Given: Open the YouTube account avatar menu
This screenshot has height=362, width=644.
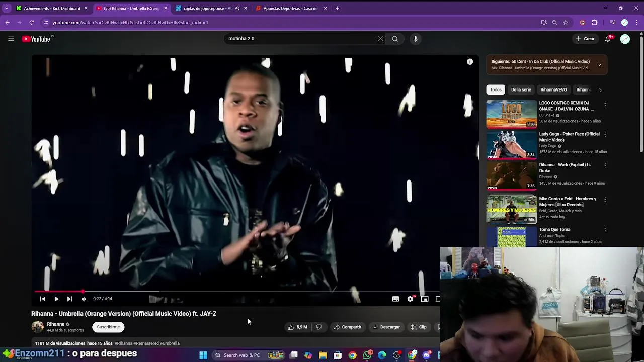Looking at the screenshot, I should coord(625,39).
